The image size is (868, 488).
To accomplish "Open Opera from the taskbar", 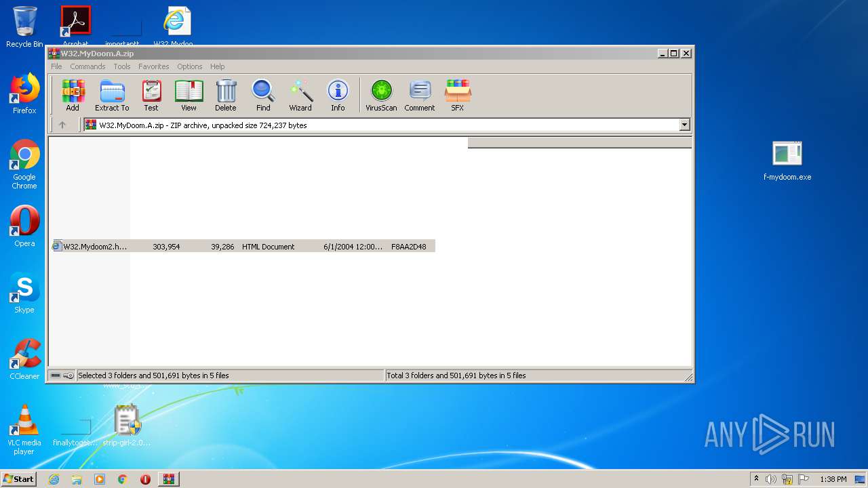I will click(145, 479).
